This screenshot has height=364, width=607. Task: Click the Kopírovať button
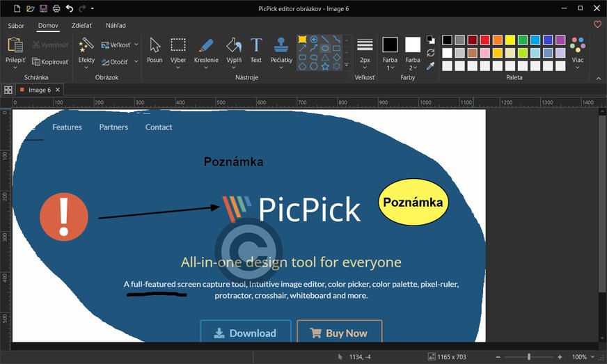click(x=50, y=62)
